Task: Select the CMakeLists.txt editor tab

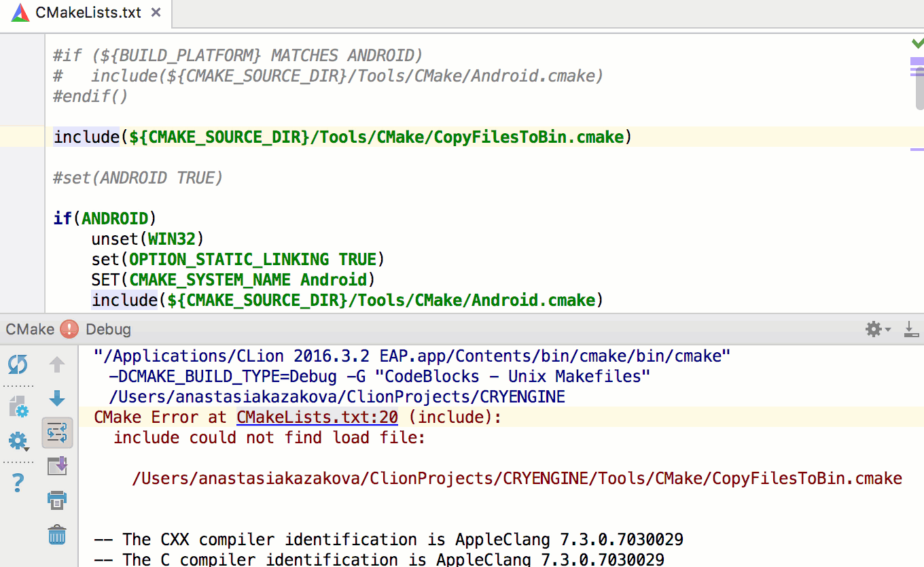Action: click(85, 12)
